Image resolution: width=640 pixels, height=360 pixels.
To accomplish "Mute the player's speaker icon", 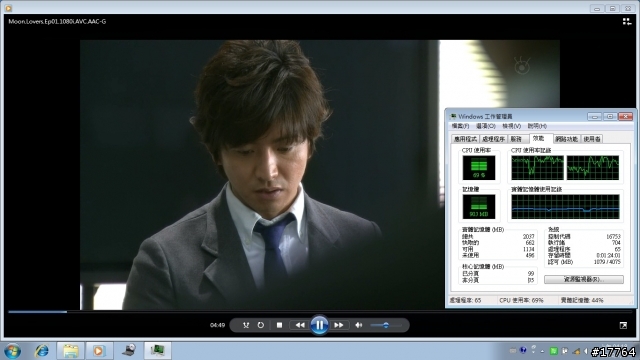I will [359, 325].
